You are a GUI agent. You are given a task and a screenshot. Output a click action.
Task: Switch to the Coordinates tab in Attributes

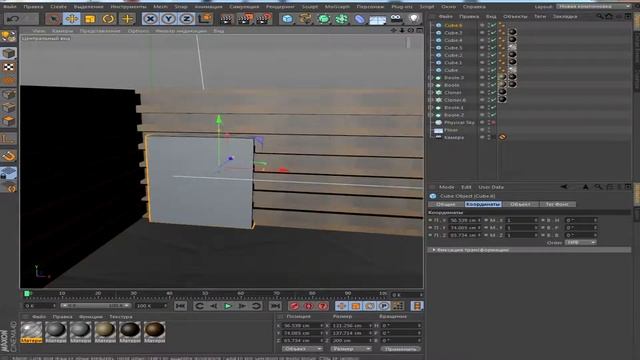coord(483,204)
